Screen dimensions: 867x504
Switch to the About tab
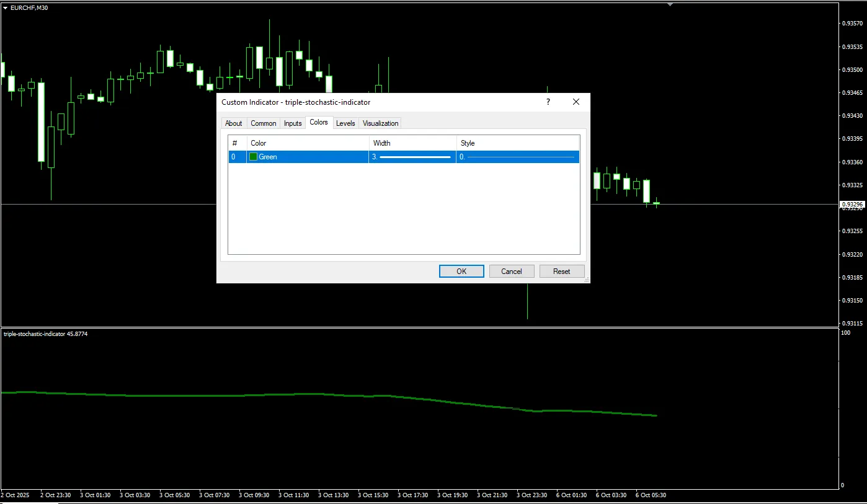click(234, 123)
